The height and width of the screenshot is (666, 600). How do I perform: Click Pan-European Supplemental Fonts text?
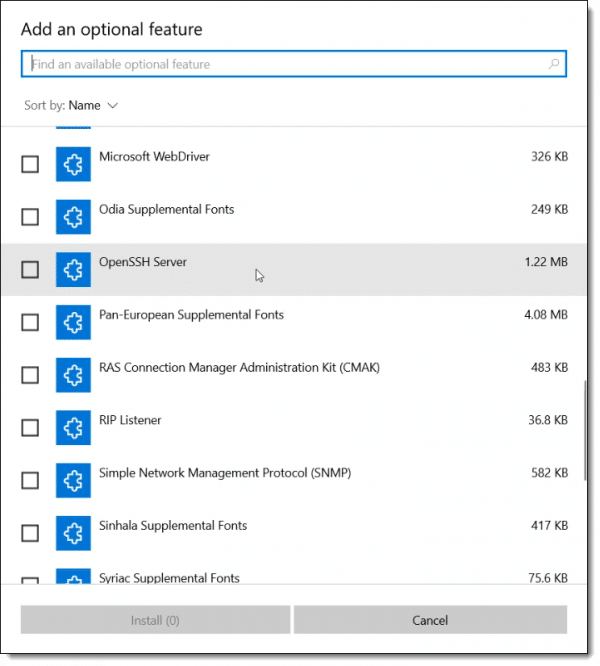191,315
